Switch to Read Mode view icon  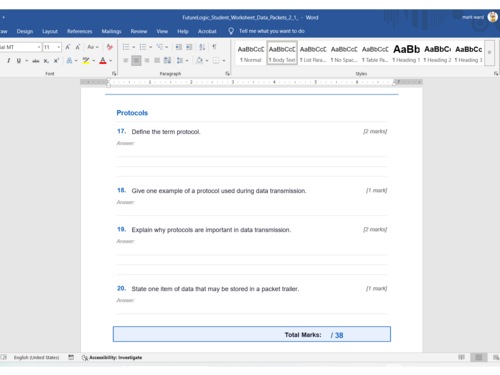pos(461,357)
